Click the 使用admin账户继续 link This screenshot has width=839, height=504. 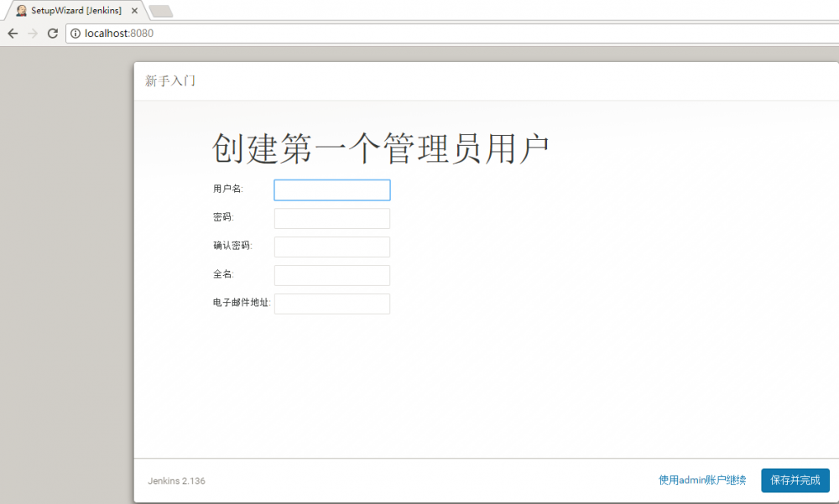click(702, 481)
